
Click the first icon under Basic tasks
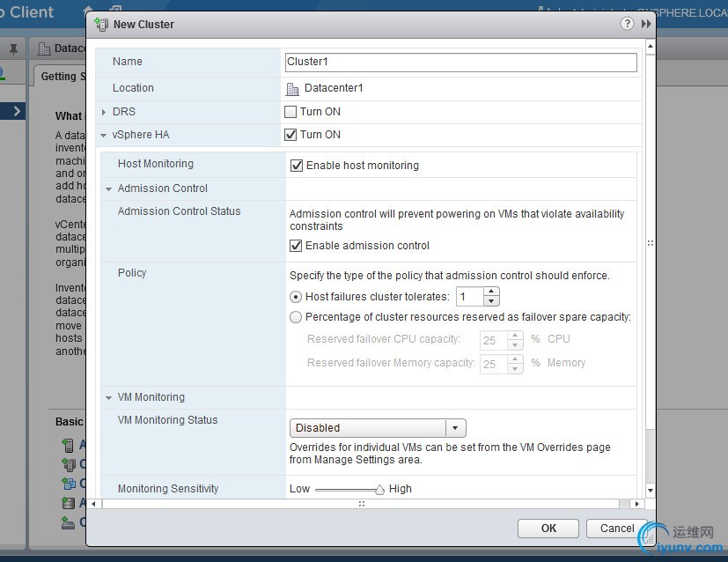68,445
